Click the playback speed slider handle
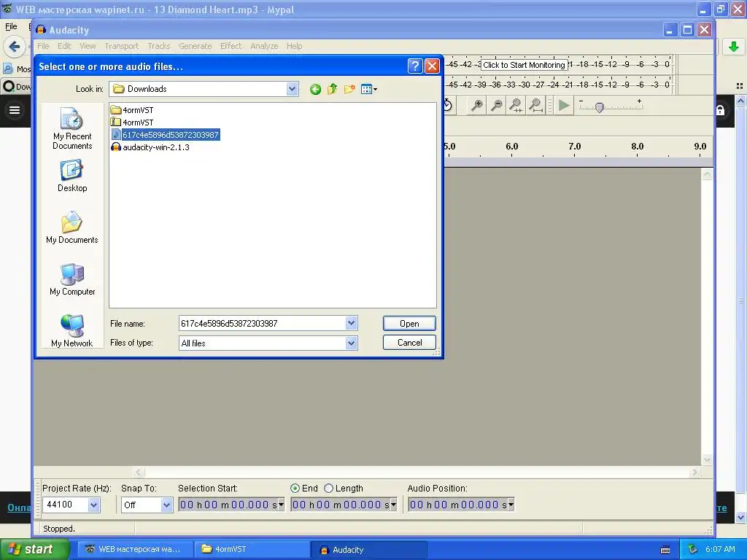 coord(600,107)
